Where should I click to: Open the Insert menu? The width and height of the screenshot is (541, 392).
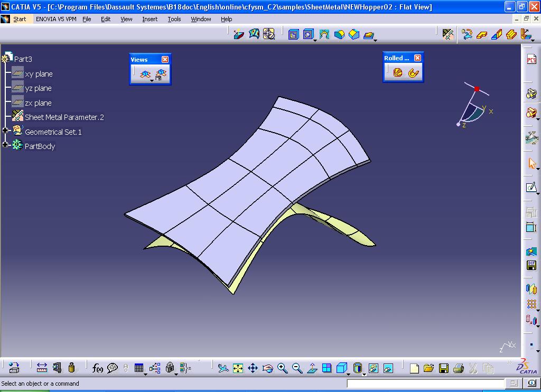pyautogui.click(x=150, y=19)
